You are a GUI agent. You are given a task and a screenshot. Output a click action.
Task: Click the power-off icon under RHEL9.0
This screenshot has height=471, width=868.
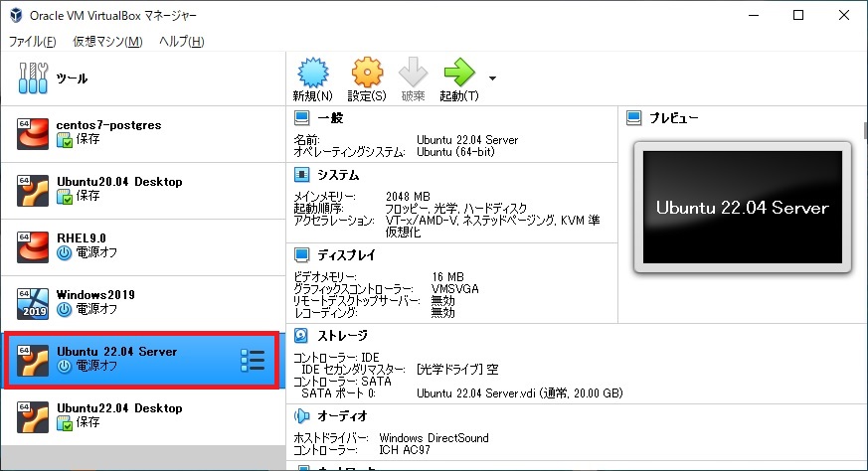65,253
